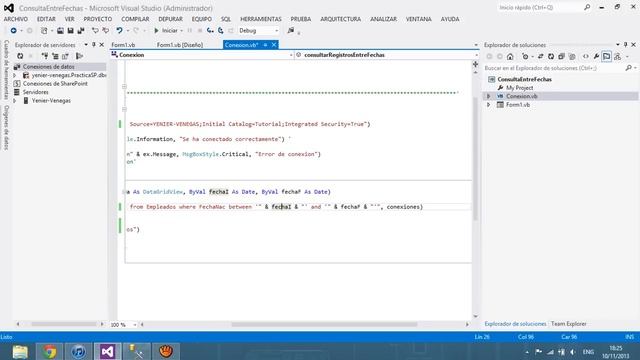This screenshot has height=360, width=640.
Task: Open the DEPURAR menu
Action: (171, 19)
